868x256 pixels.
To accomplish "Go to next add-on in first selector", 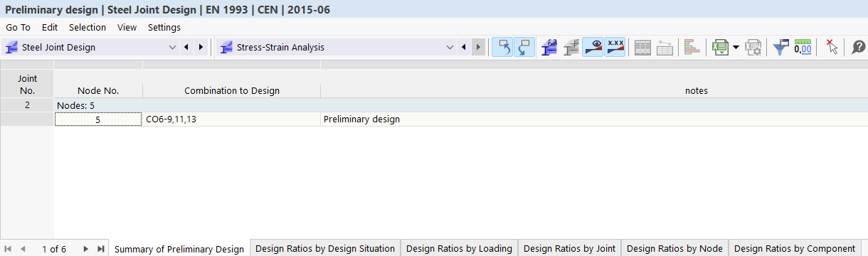I will tap(201, 48).
